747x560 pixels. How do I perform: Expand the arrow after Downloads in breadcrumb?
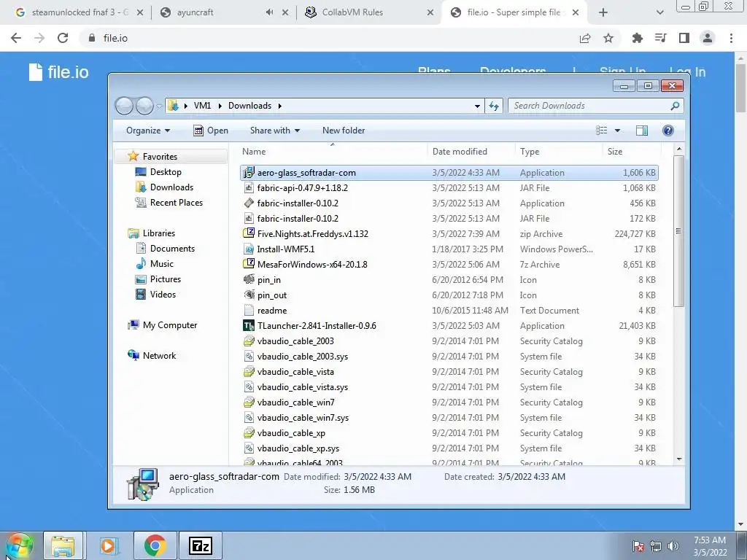280,106
